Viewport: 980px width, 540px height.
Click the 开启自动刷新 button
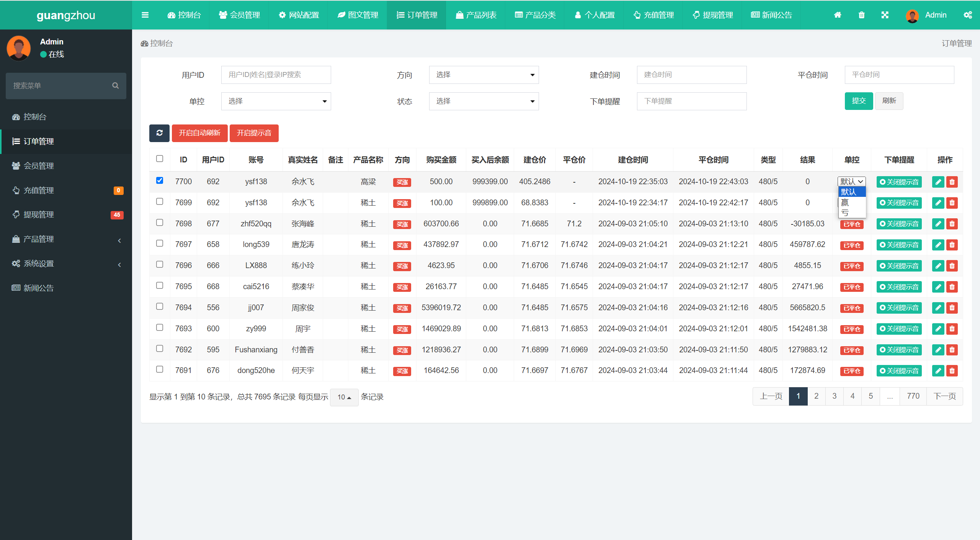point(199,133)
